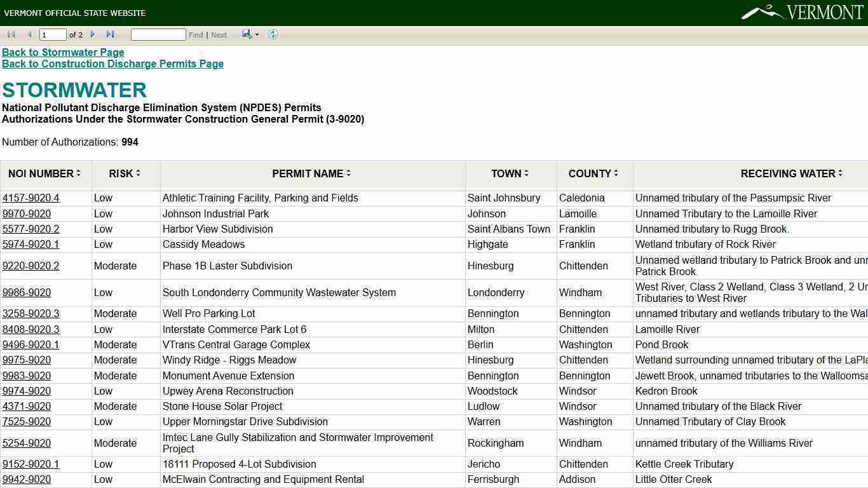Open NOI number 9986-9020 link
868x488 pixels.
(x=27, y=293)
